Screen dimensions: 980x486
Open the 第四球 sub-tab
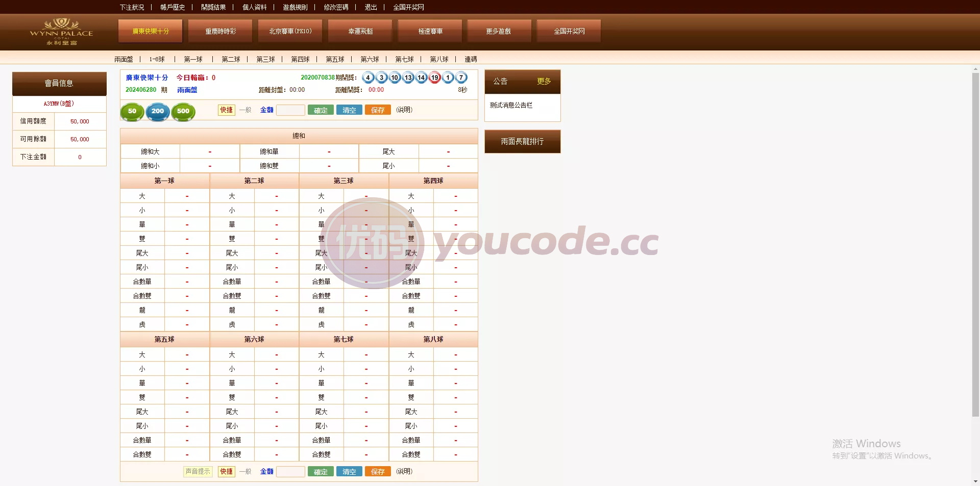301,59
